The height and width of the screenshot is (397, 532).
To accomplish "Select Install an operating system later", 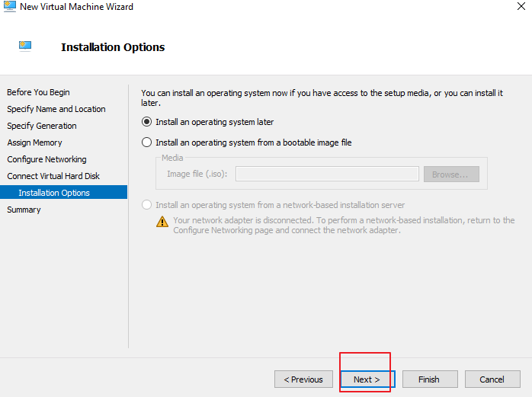I will tap(147, 122).
